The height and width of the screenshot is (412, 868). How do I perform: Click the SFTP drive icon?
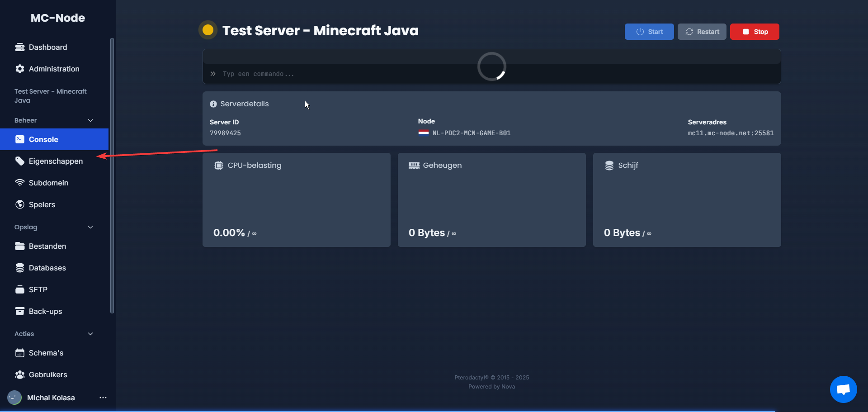pyautogui.click(x=20, y=289)
